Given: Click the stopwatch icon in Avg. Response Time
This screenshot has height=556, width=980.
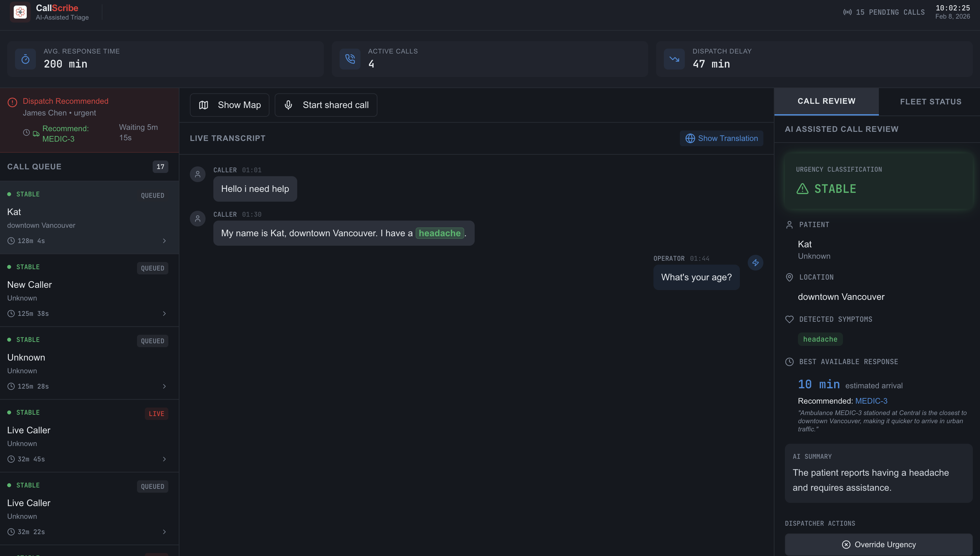Looking at the screenshot, I should pos(25,59).
